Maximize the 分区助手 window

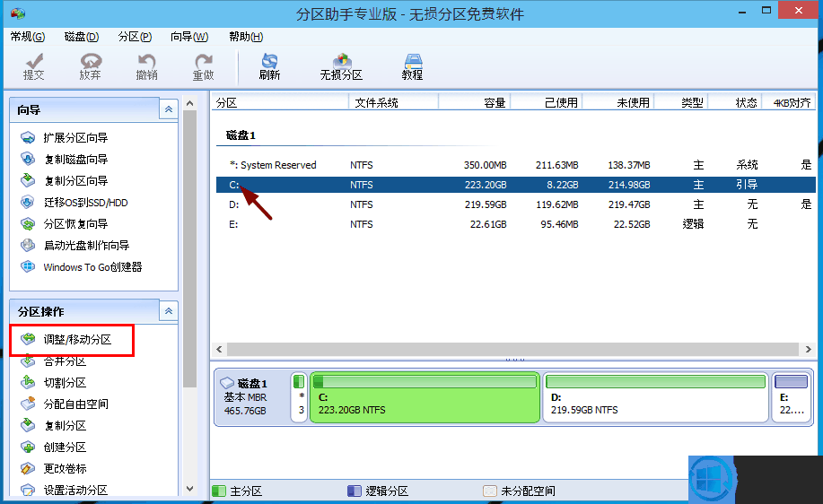pyautogui.click(x=766, y=11)
